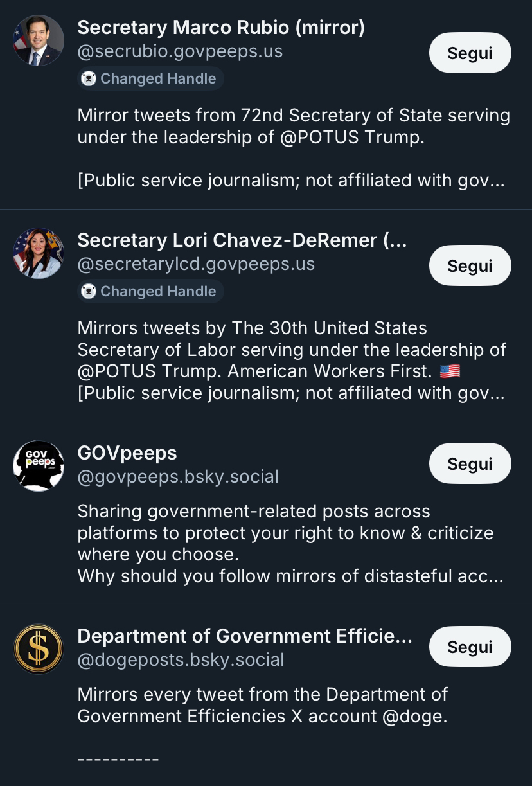
Task: Open the Secretary Marco Rubio (mirror) display name
Action: (x=221, y=28)
